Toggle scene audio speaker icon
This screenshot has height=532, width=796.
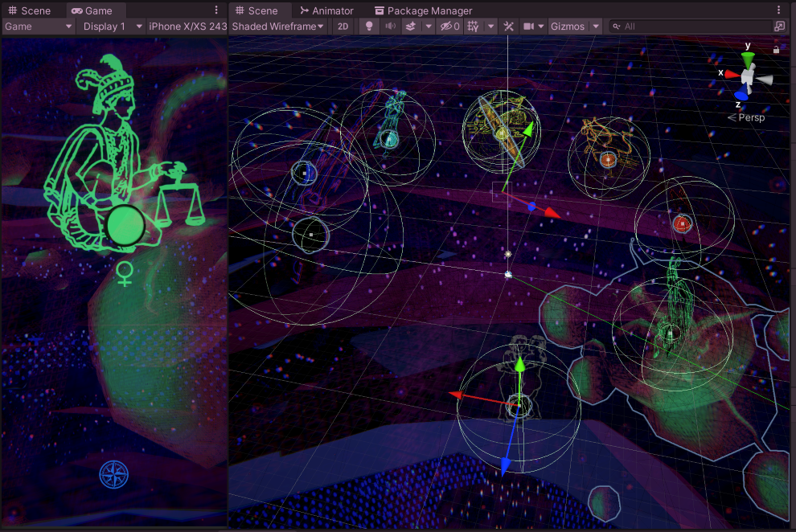pyautogui.click(x=390, y=27)
